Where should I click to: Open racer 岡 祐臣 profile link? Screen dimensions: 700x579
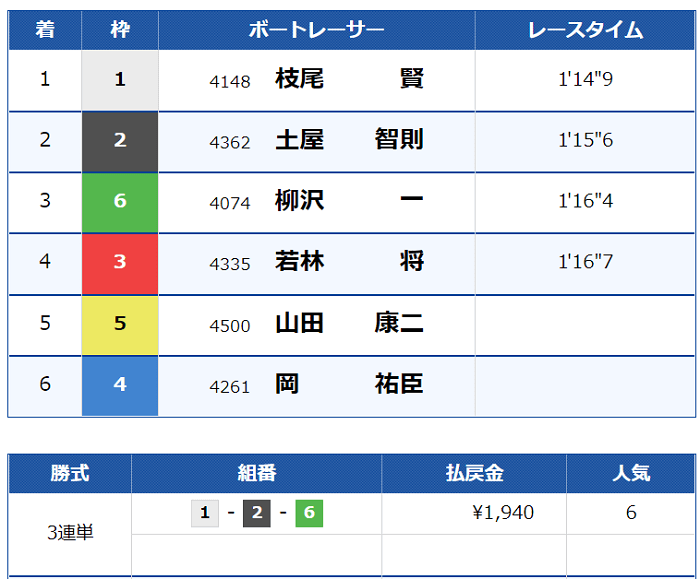(x=349, y=384)
